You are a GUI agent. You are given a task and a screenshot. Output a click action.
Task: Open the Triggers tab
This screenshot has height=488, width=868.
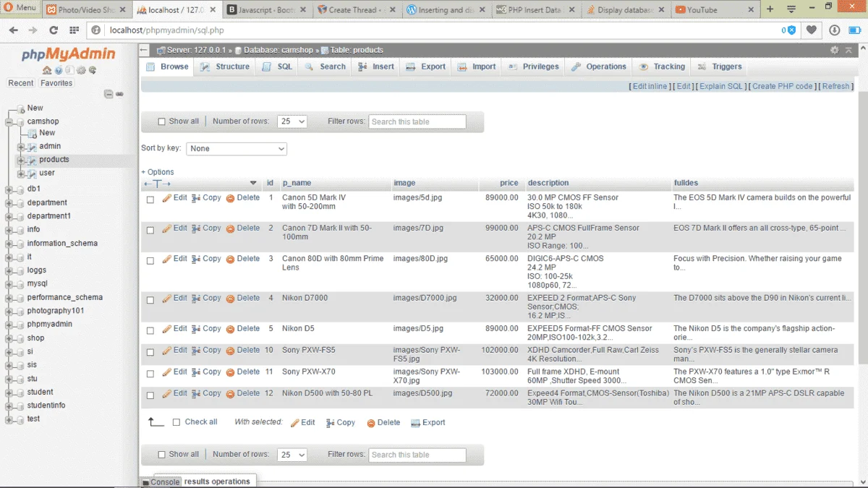pos(720,67)
